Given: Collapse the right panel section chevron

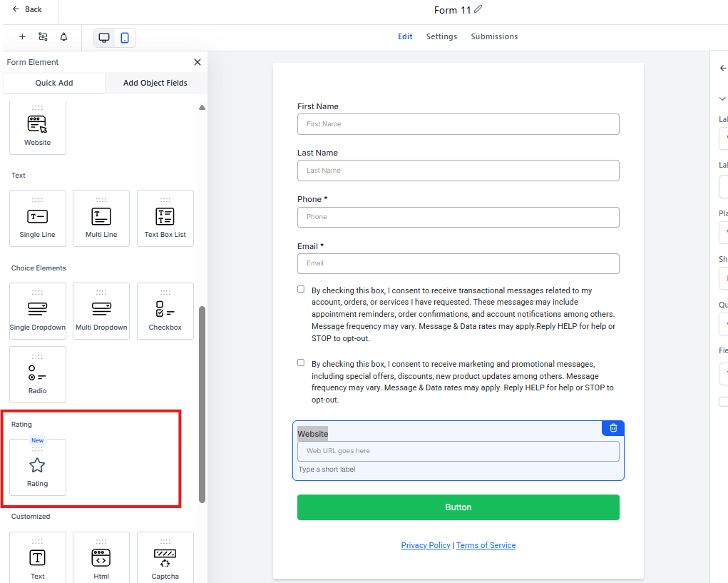Looking at the screenshot, I should coord(722,99).
